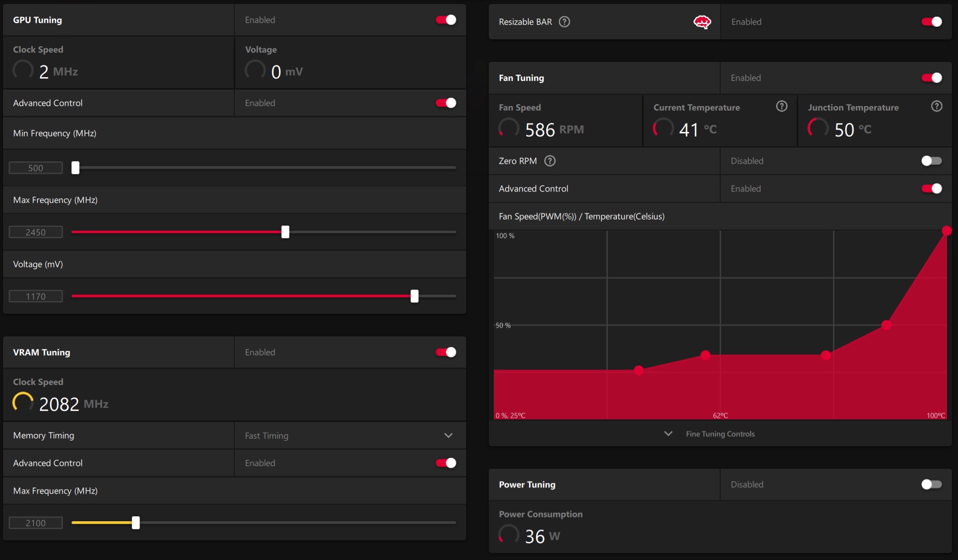Screen dimensions: 958x560
Task: Click the 41 °C current temperature value
Action: (698, 130)
